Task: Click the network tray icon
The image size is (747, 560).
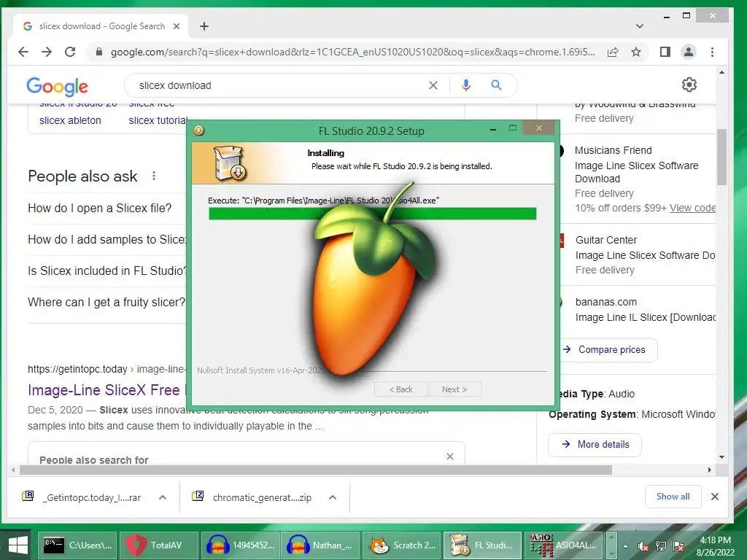Action: [x=661, y=546]
